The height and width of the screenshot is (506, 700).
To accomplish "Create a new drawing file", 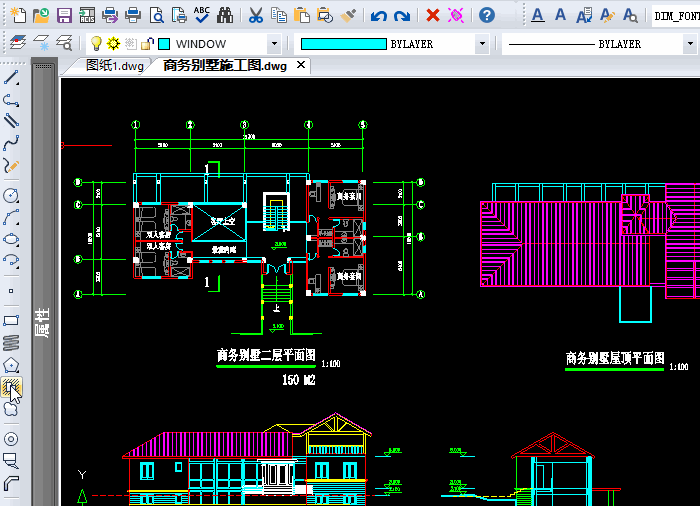I will tap(18, 15).
